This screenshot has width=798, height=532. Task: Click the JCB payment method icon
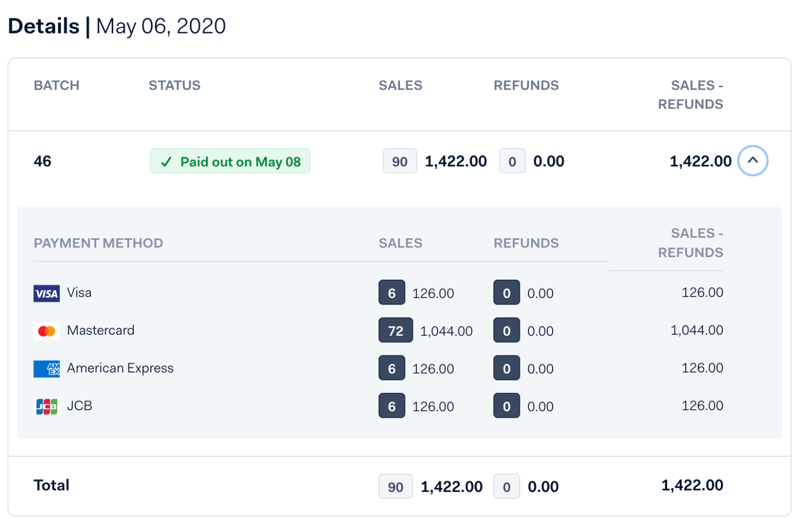(46, 406)
